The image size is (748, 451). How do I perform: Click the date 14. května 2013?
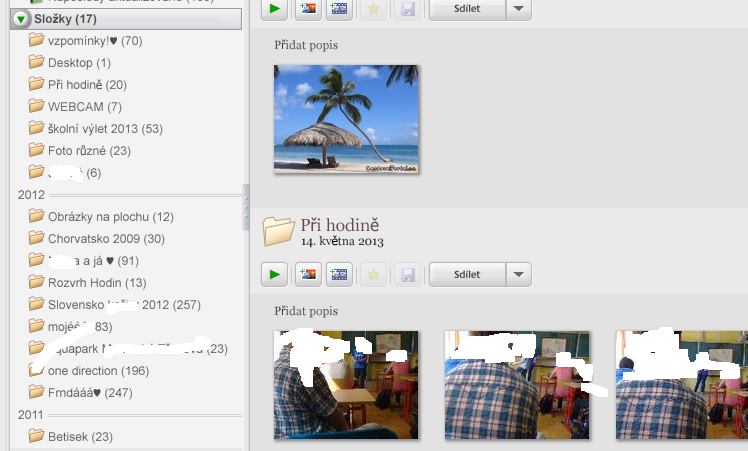click(x=342, y=241)
